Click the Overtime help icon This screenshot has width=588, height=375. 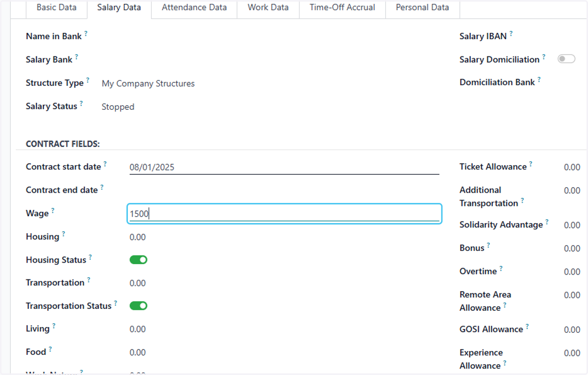pos(501,268)
